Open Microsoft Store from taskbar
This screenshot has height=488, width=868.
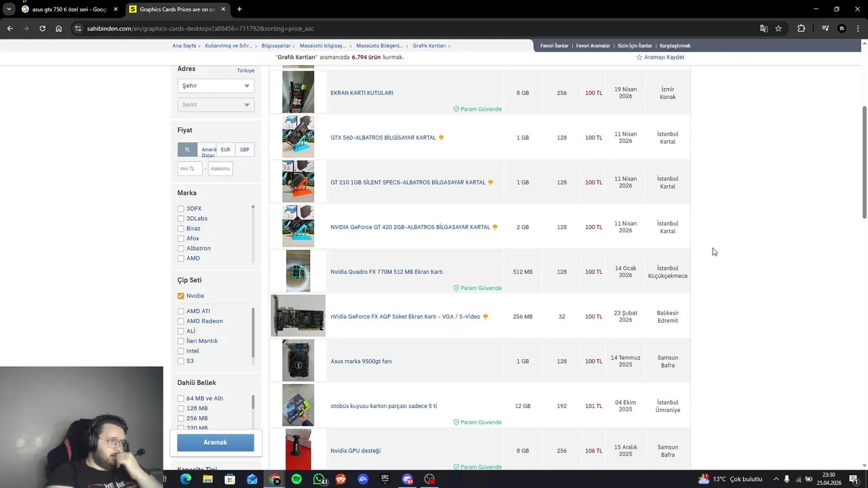pos(230,479)
